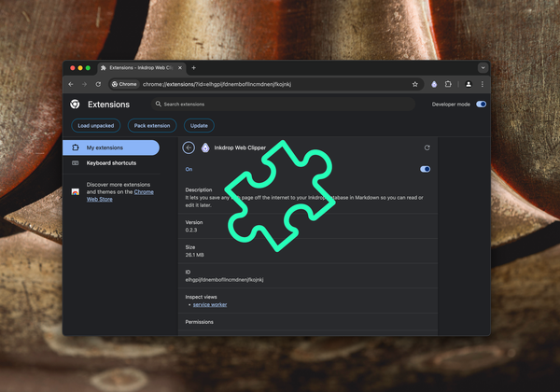Open the Inkdrop extension toolbar icon

tap(434, 84)
